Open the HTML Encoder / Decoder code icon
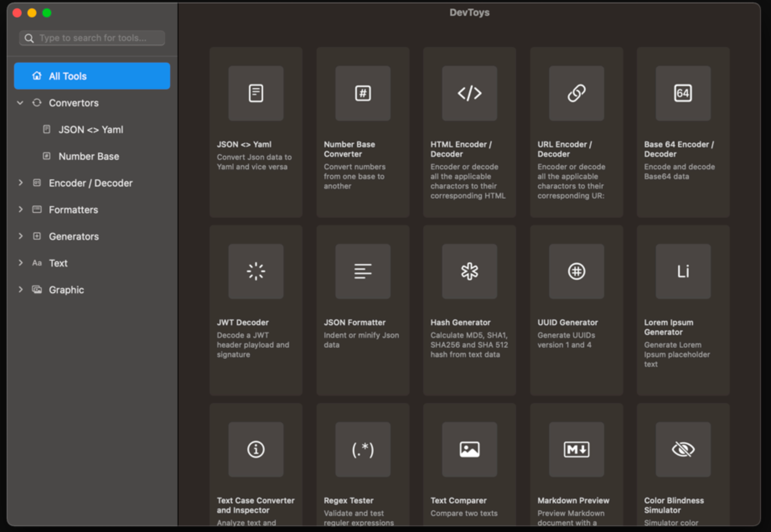Viewport: 771px width, 532px height. coord(469,93)
